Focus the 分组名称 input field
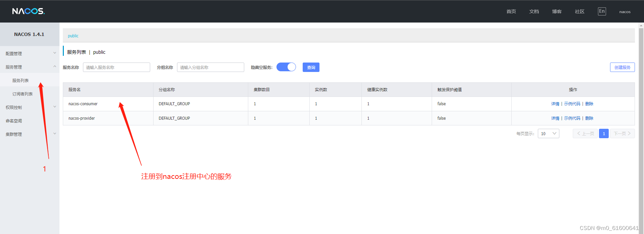This screenshot has height=234, width=644. click(211, 67)
